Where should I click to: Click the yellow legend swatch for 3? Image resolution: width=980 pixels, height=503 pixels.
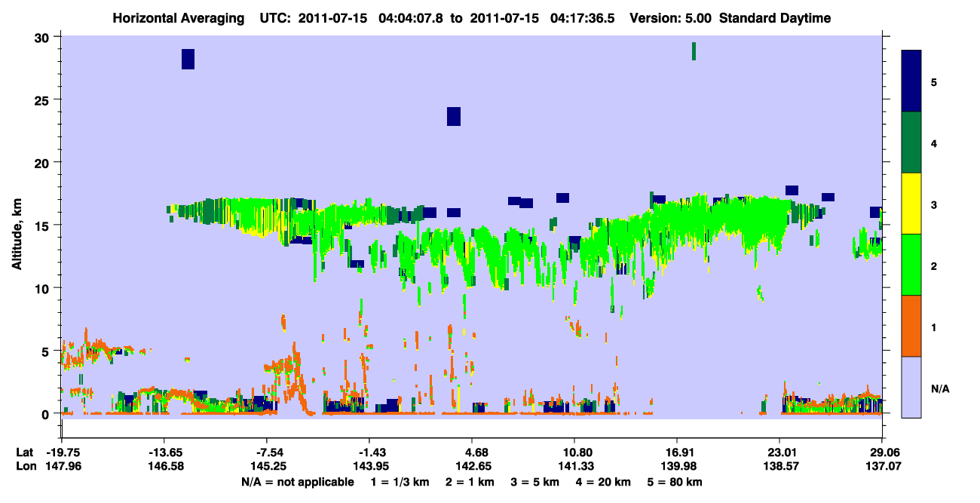pos(911,204)
